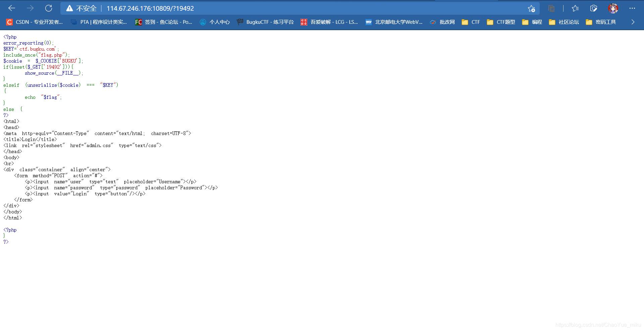Open the CTF bookmarks folder
Viewport: 644px width, 331px height.
point(471,22)
